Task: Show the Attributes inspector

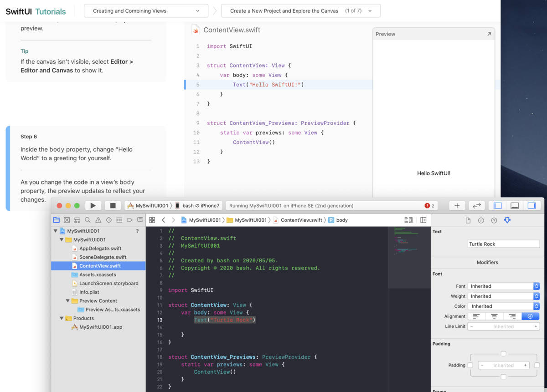Action: (507, 220)
